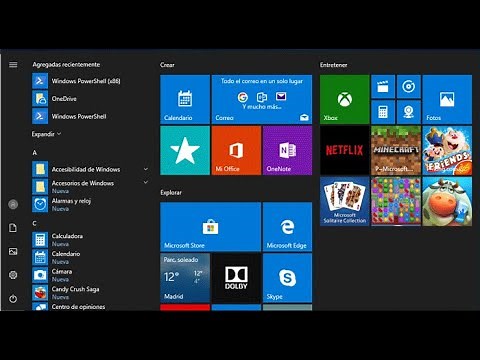Click the letter C index header
Viewport: 480px width, 360px height.
34,223
